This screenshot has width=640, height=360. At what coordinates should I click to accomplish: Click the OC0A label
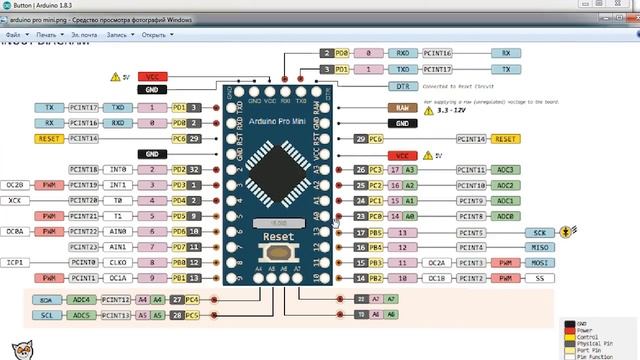15,231
